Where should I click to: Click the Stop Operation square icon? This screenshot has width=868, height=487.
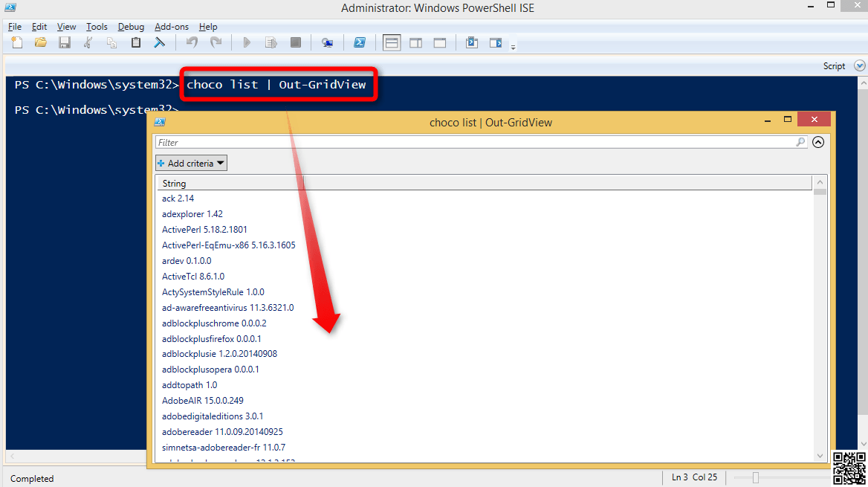296,42
